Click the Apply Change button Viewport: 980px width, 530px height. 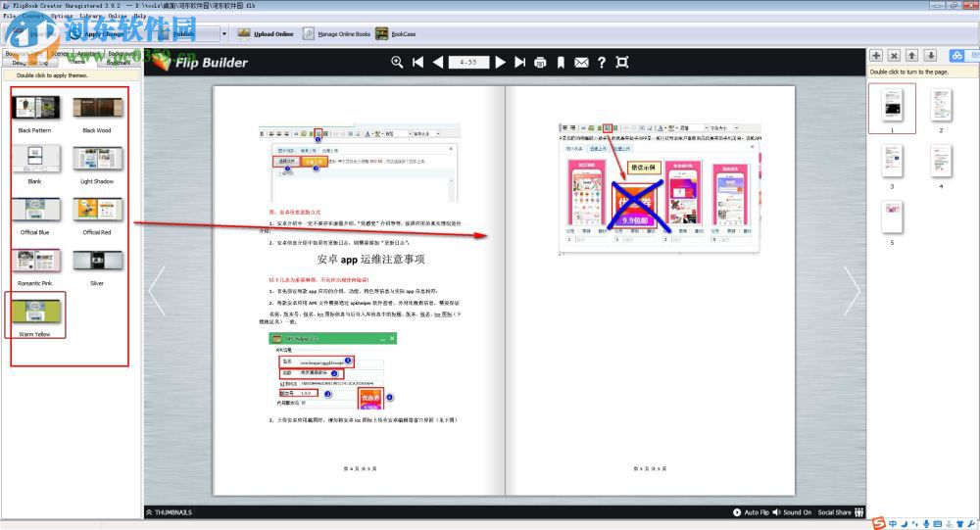point(96,33)
